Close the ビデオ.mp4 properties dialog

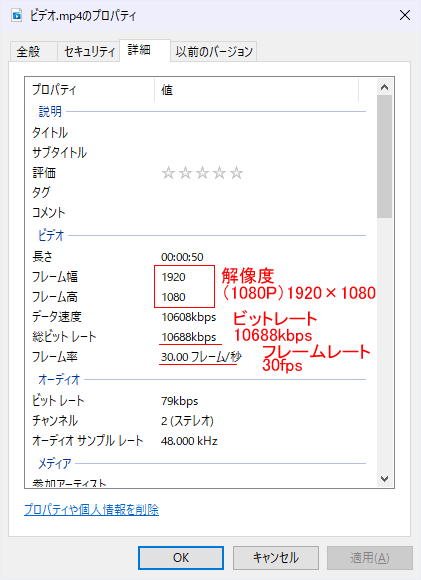point(405,16)
